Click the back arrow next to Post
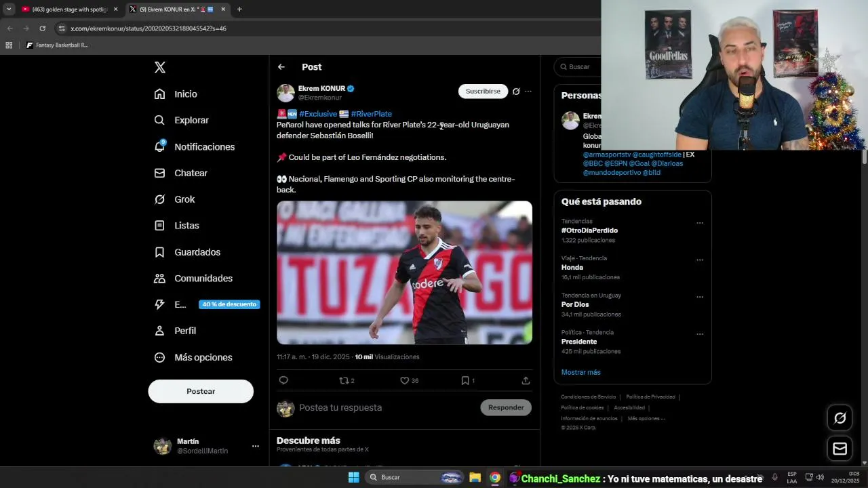This screenshot has height=488, width=868. (x=281, y=67)
